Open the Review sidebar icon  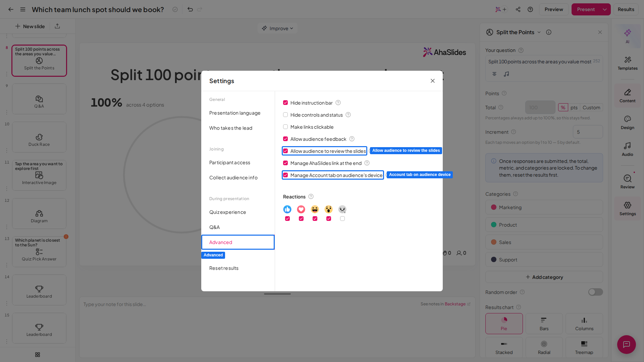tap(627, 181)
